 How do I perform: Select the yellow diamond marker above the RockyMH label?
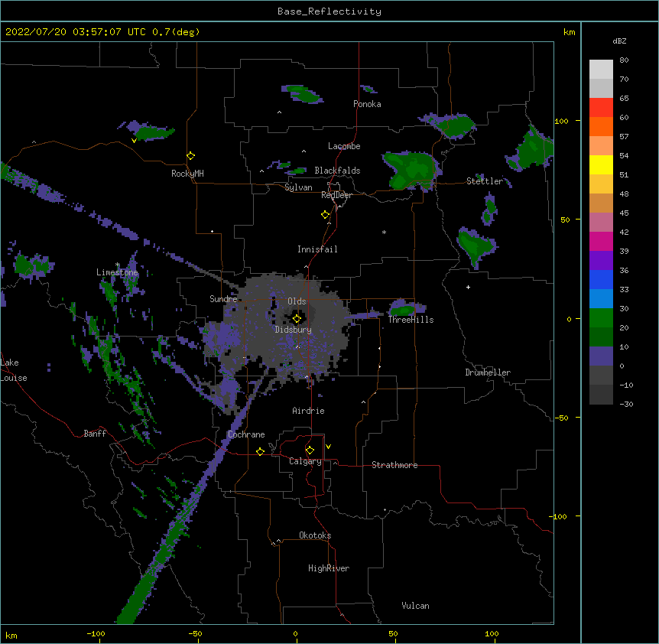click(190, 156)
